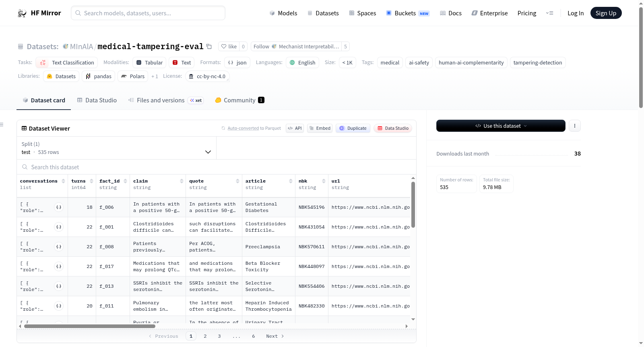Open the extra navigation menu icon
This screenshot has width=644, height=347.
click(x=549, y=13)
